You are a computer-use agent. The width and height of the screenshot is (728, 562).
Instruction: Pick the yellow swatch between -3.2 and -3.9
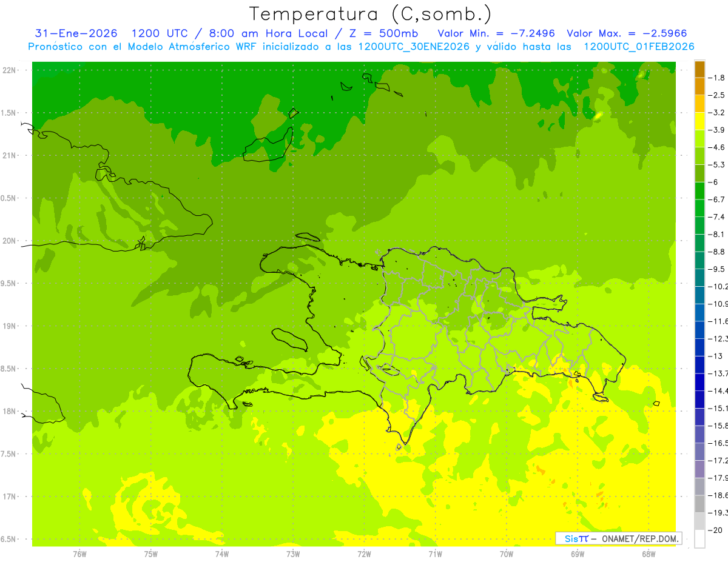699,121
